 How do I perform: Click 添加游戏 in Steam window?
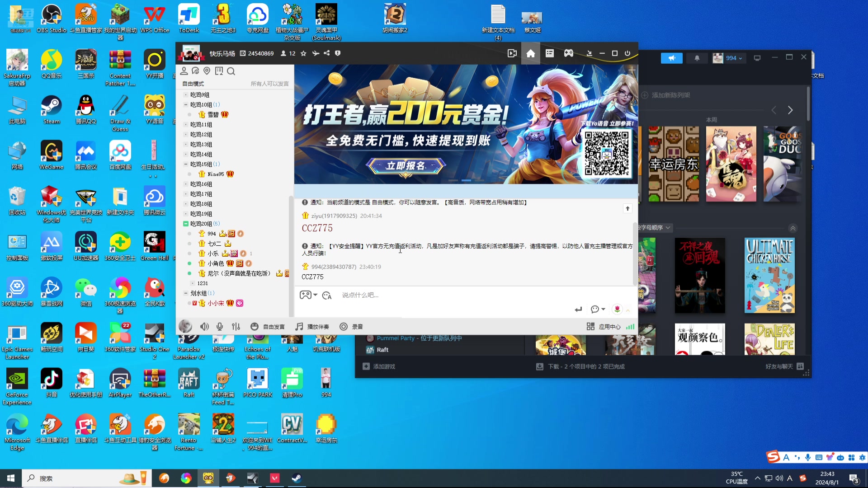(x=379, y=366)
